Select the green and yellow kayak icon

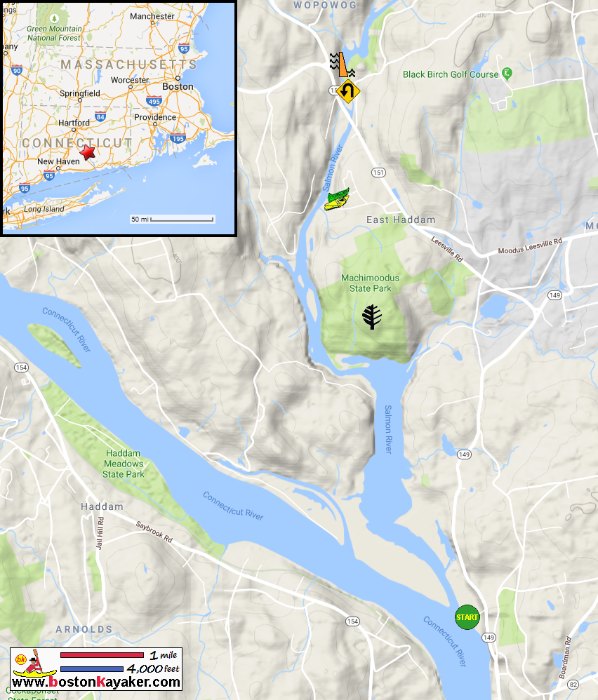(337, 199)
